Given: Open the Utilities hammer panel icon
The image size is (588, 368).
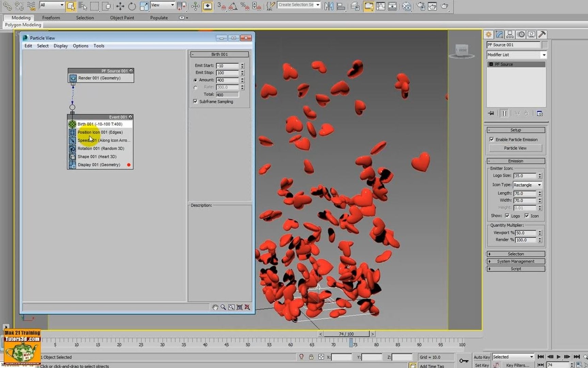Looking at the screenshot, I should [x=542, y=34].
